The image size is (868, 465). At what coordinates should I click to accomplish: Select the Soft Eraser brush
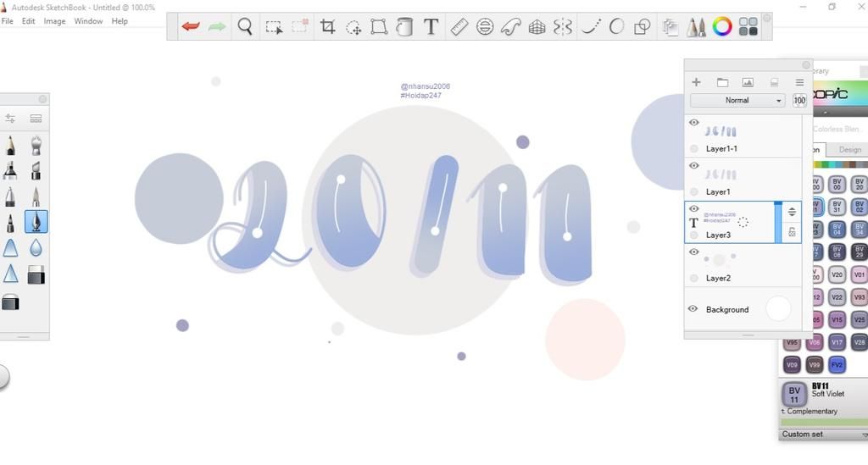point(10,302)
